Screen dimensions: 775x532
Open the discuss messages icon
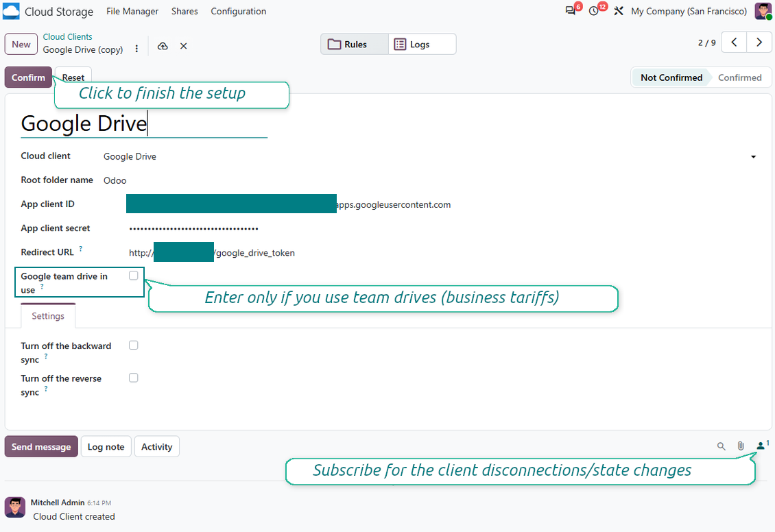tap(571, 11)
